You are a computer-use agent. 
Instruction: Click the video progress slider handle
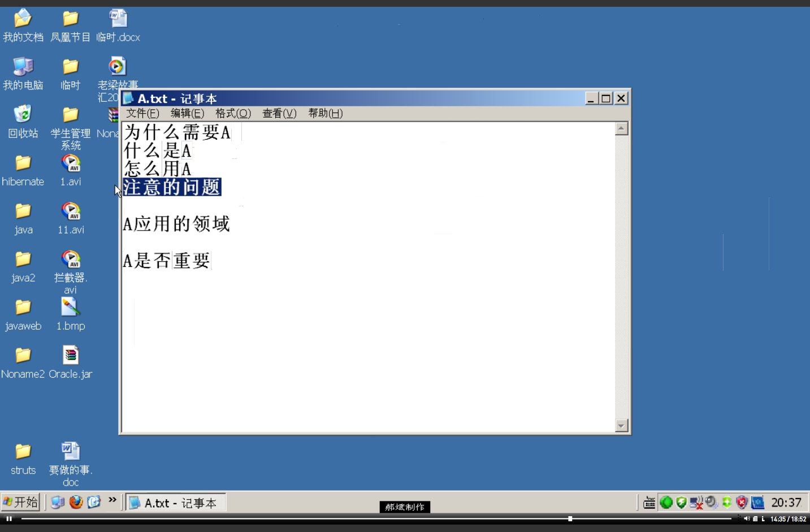click(x=570, y=518)
